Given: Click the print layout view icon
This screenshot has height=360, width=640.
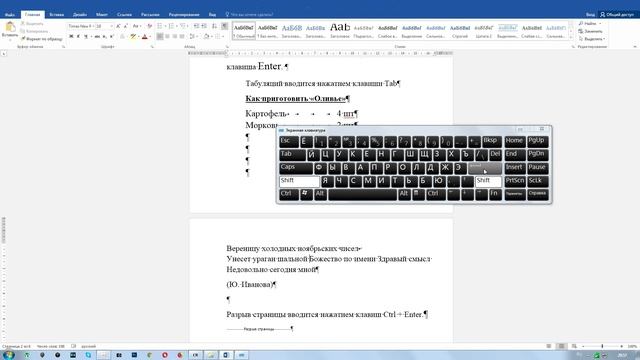Looking at the screenshot, I should [561, 347].
